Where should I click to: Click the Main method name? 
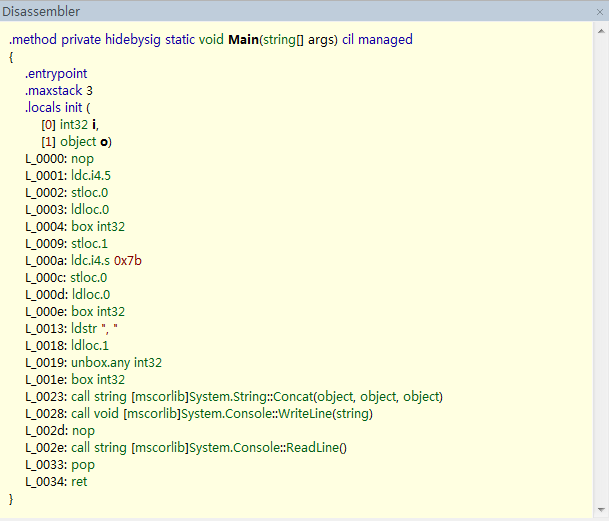(x=244, y=40)
